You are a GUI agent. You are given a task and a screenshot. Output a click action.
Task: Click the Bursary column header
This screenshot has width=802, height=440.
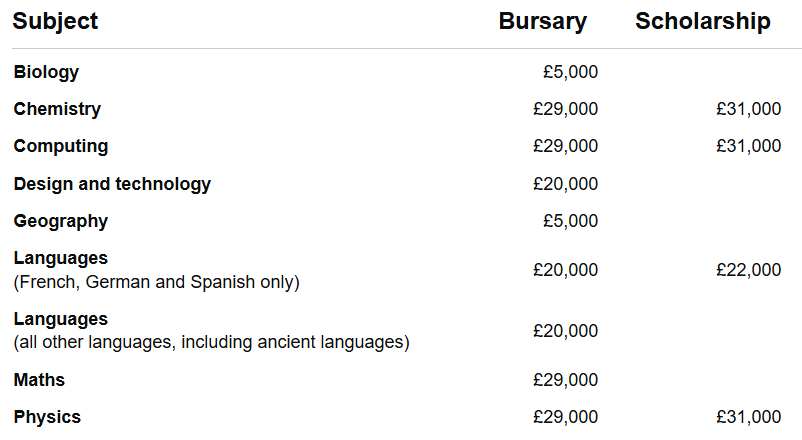[542, 22]
